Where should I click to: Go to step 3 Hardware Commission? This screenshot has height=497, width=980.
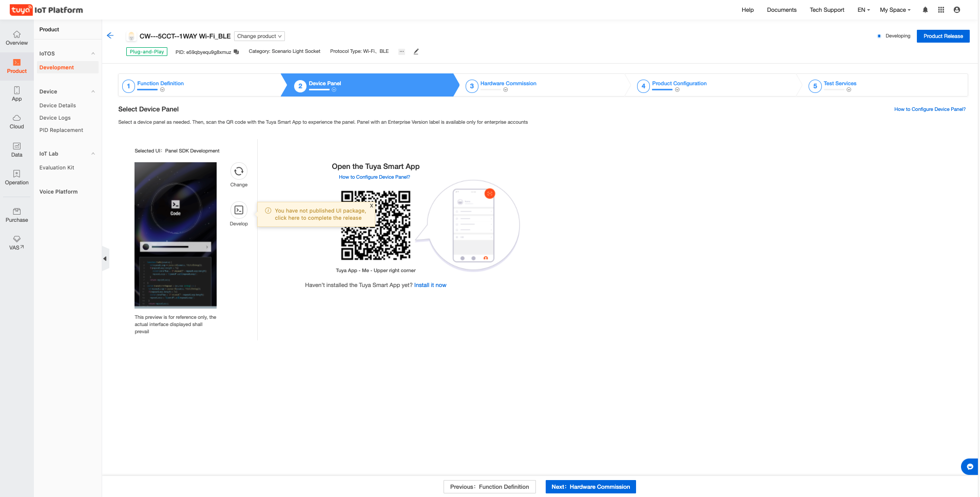click(508, 83)
